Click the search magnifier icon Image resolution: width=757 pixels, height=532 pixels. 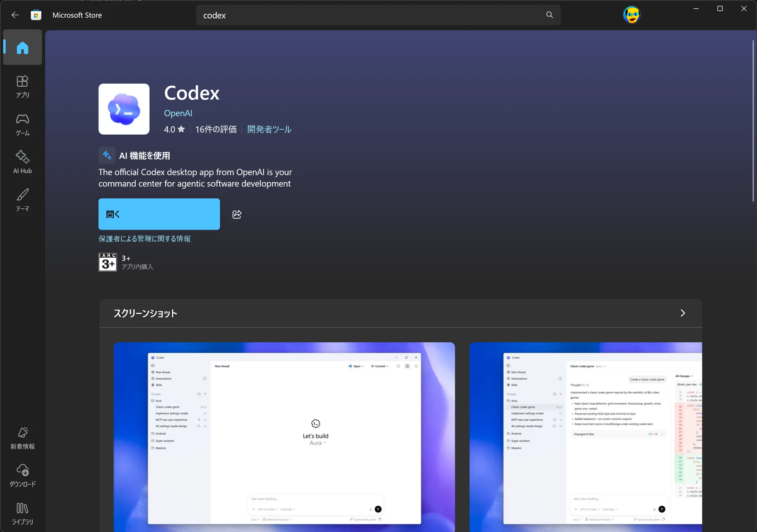tap(550, 15)
